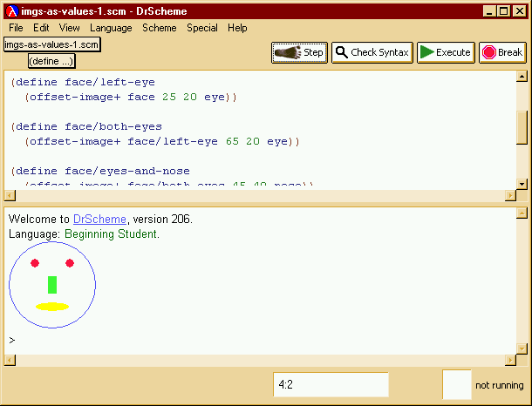The width and height of the screenshot is (532, 406).
Task: Click the number 25 in the code
Action: click(169, 98)
